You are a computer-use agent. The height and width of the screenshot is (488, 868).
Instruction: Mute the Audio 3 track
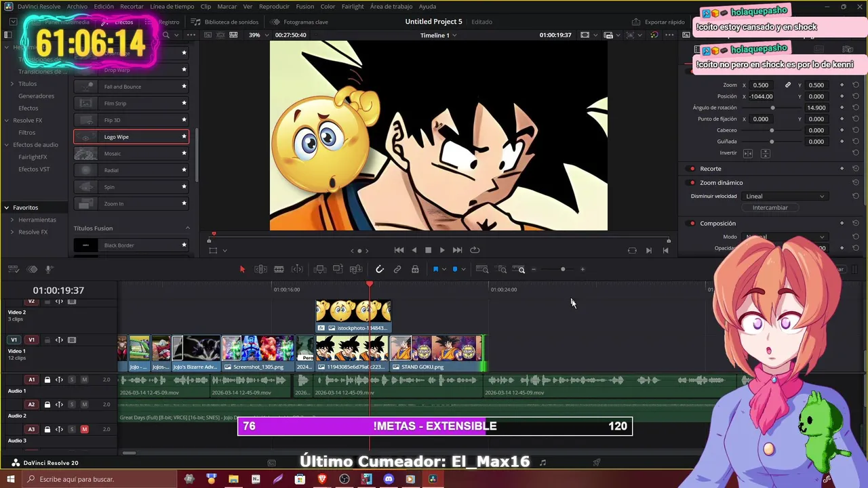[84, 429]
